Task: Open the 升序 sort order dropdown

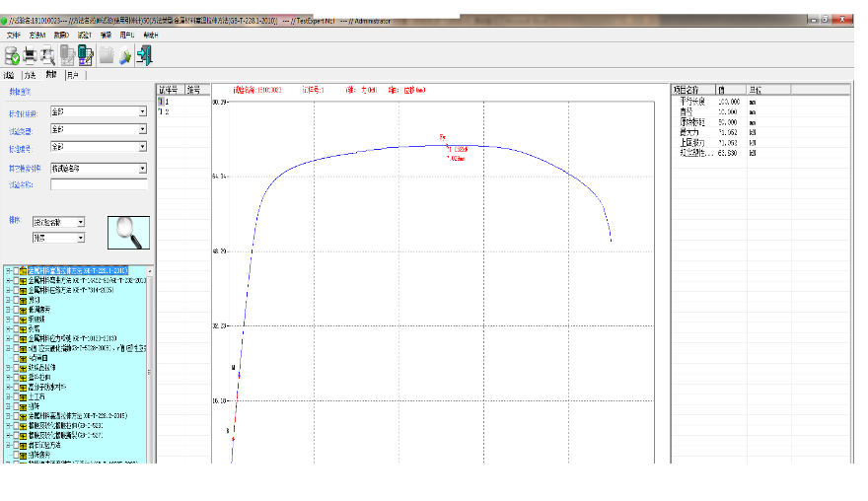Action: (x=58, y=238)
